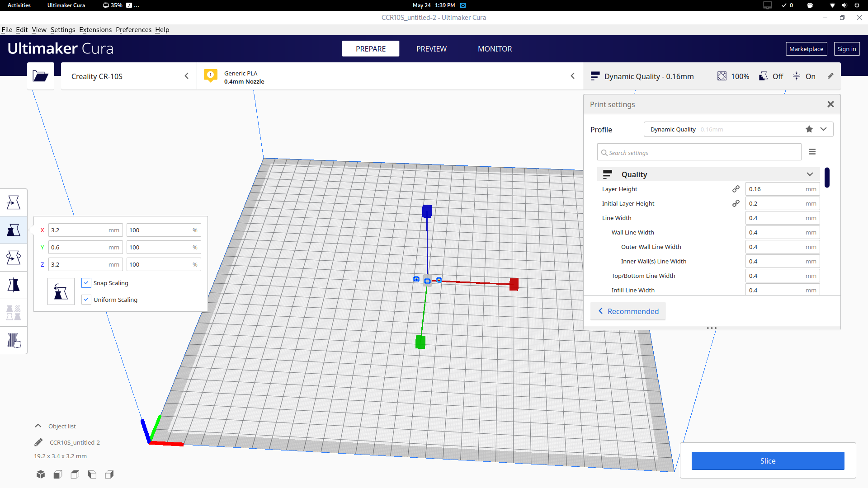Open the Settings menu
This screenshot has height=488, width=868.
click(63, 30)
